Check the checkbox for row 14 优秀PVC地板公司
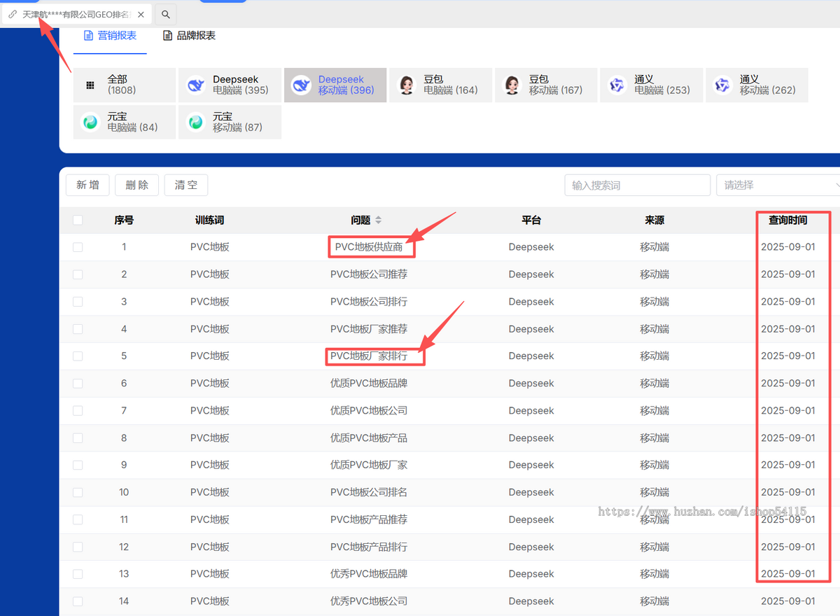The height and width of the screenshot is (616, 840). click(x=78, y=601)
